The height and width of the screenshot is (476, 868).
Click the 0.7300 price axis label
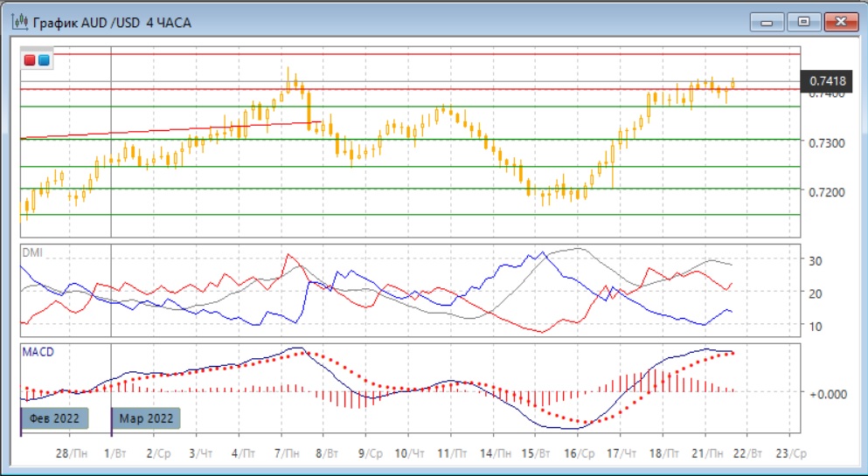(827, 142)
